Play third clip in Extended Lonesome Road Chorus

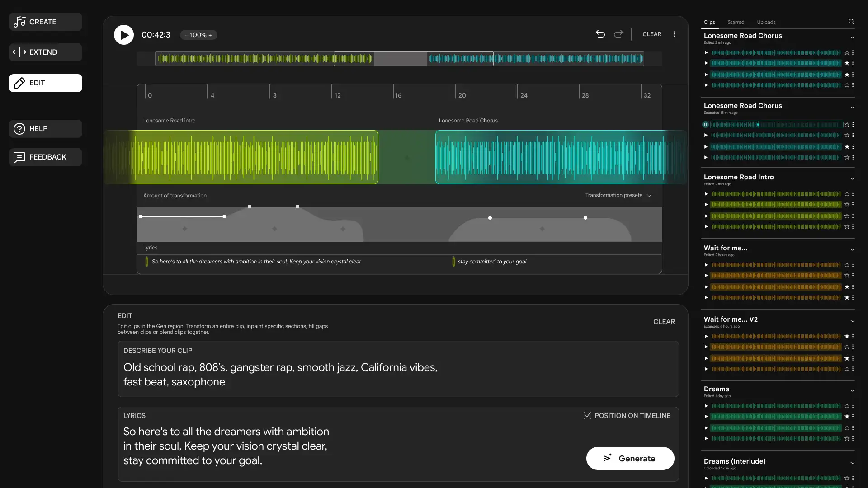click(x=706, y=147)
